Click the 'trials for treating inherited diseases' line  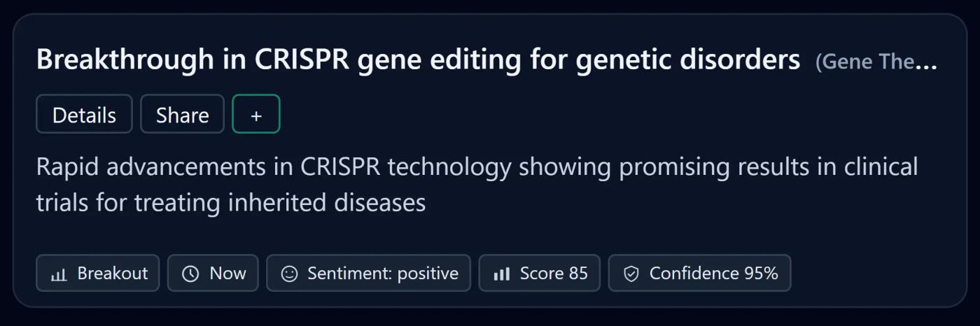[x=231, y=204]
